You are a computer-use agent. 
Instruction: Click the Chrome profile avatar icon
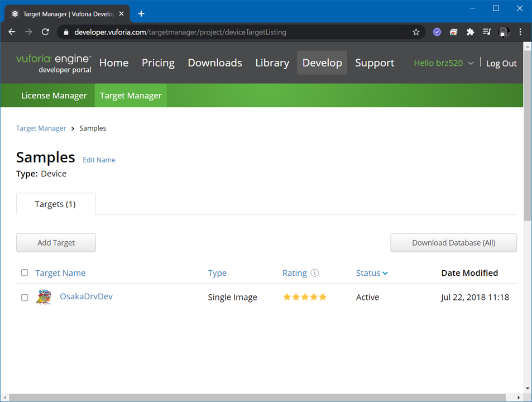tap(504, 32)
